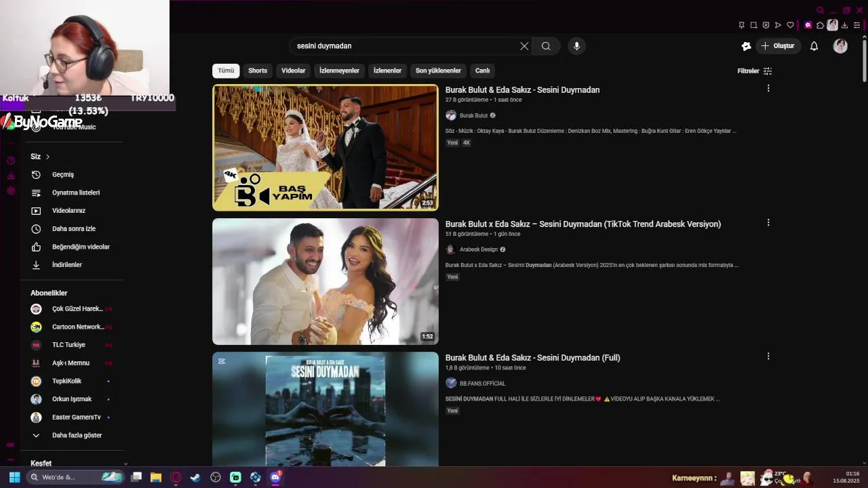Open the 'Sesini Duymadan (Full)' title link
Viewport: 868px width, 488px height.
[532, 357]
